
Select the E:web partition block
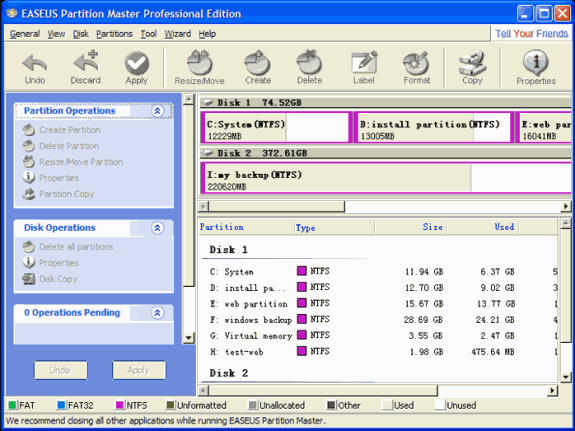coord(544,127)
